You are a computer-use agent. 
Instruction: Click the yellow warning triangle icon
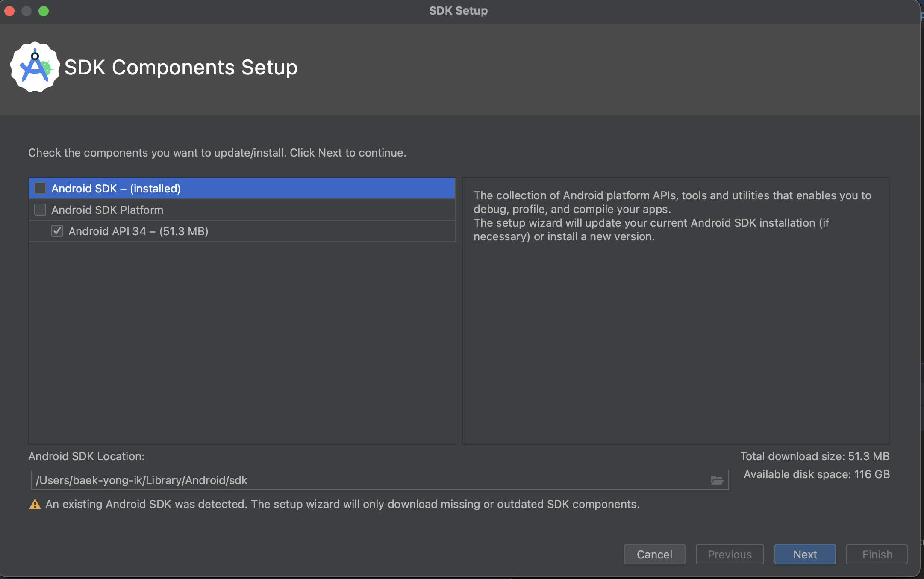tap(35, 504)
